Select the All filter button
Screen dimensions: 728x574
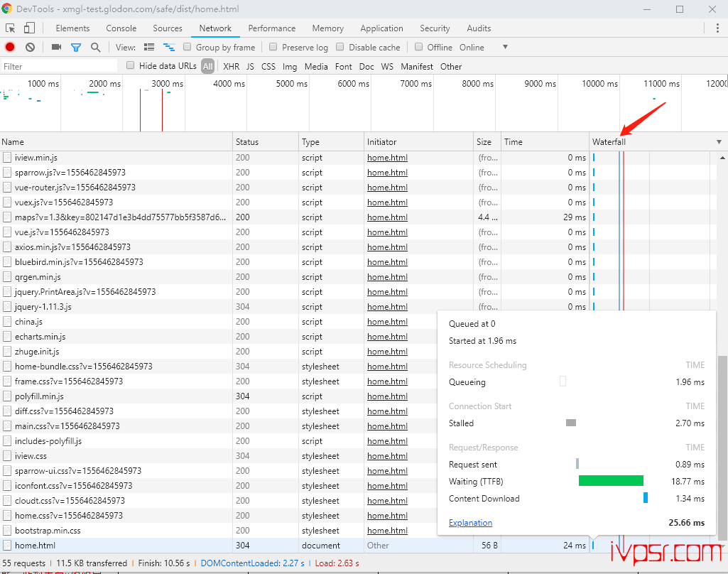point(207,66)
